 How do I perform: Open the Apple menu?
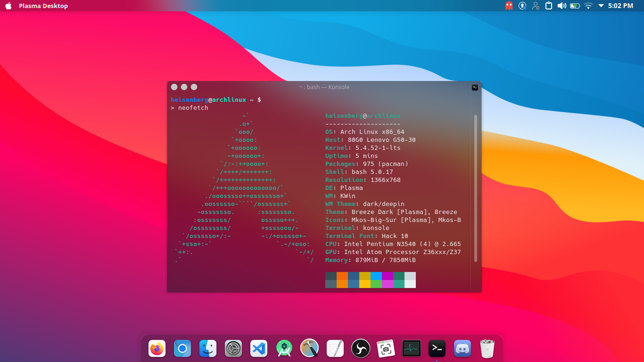coord(8,6)
